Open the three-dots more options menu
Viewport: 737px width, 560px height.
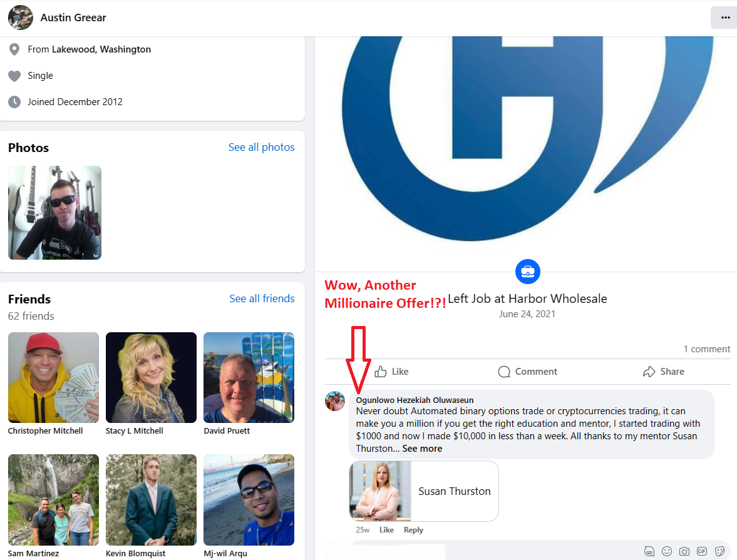pos(724,18)
